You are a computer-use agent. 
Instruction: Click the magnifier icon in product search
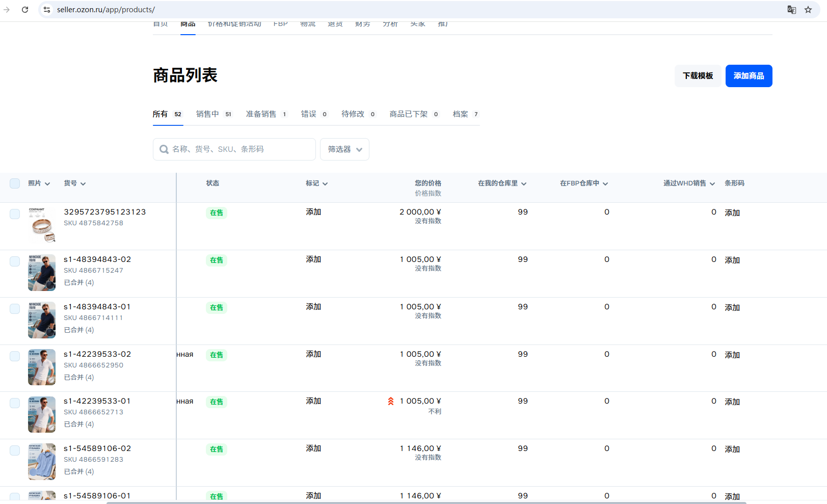pos(164,149)
